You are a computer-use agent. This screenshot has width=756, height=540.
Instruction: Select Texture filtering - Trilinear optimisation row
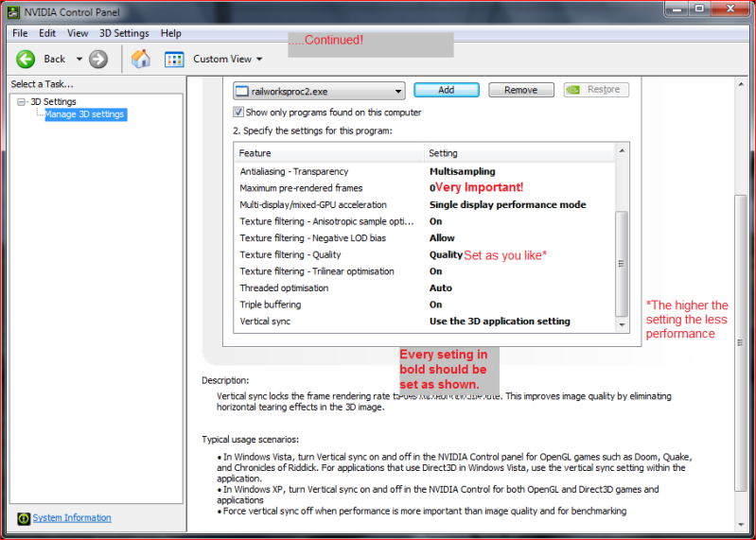(x=424, y=271)
